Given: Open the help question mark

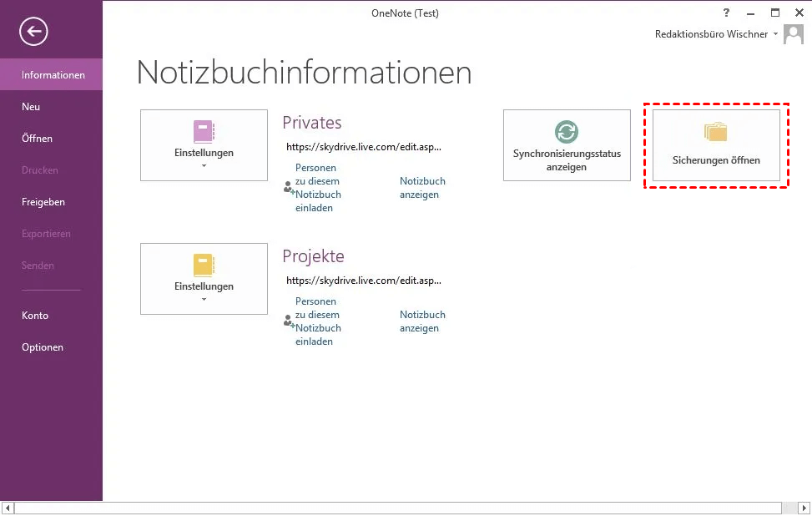Looking at the screenshot, I should tap(727, 13).
